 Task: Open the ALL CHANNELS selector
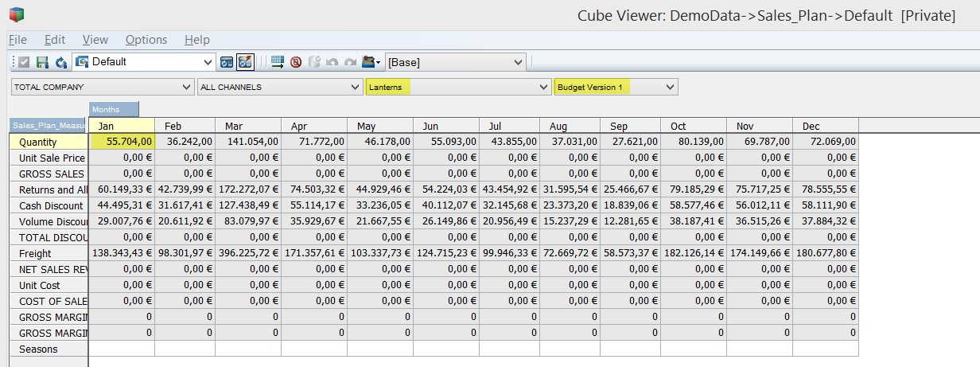pyautogui.click(x=356, y=87)
